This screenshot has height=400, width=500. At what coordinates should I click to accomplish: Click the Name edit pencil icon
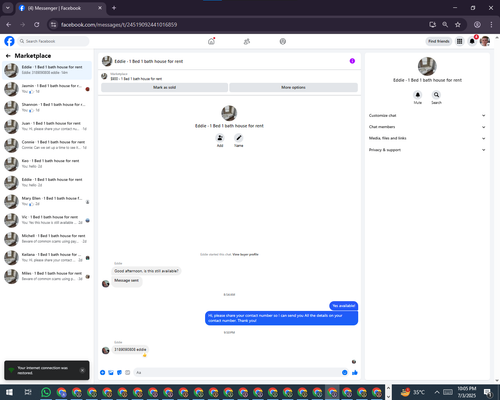238,138
